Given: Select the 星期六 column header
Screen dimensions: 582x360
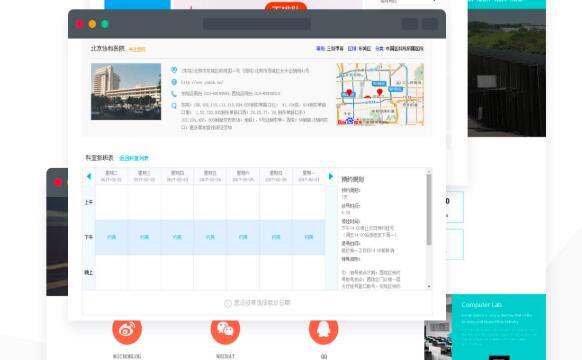Looking at the screenshot, I should coord(243,176).
